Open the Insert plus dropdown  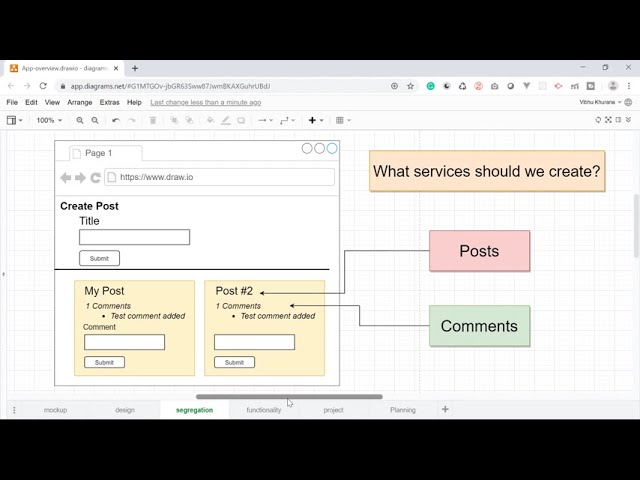pos(316,120)
